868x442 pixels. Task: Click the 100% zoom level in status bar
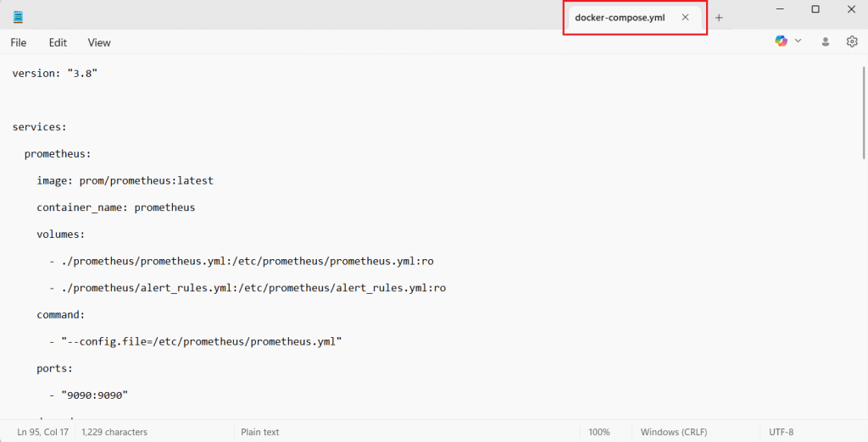(x=599, y=432)
